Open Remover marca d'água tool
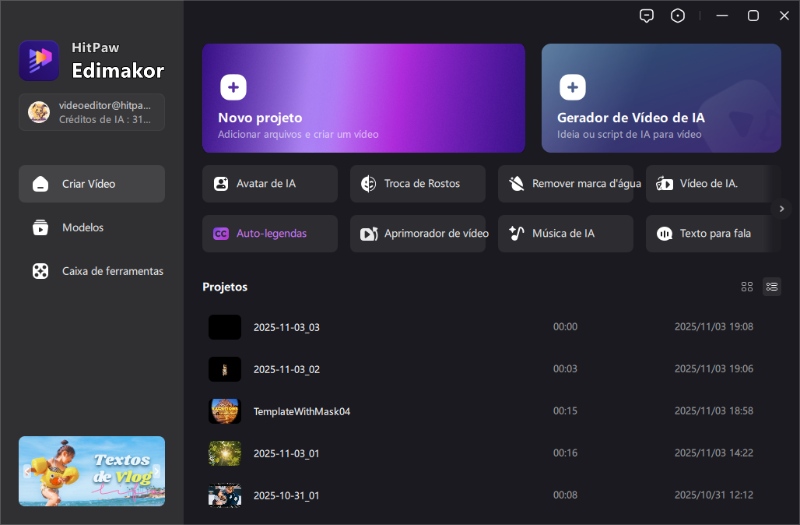The image size is (800, 525). coord(565,184)
